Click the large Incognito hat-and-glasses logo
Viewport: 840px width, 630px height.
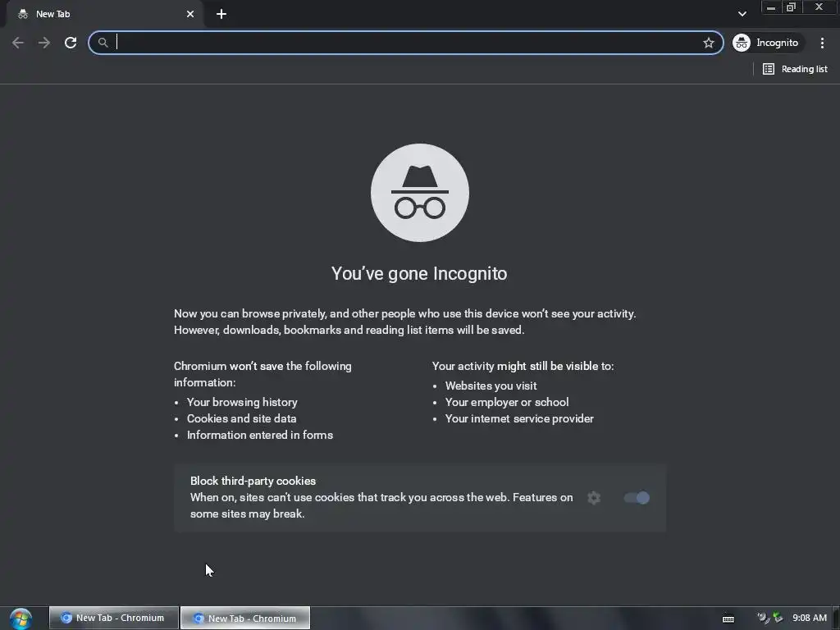click(x=419, y=192)
